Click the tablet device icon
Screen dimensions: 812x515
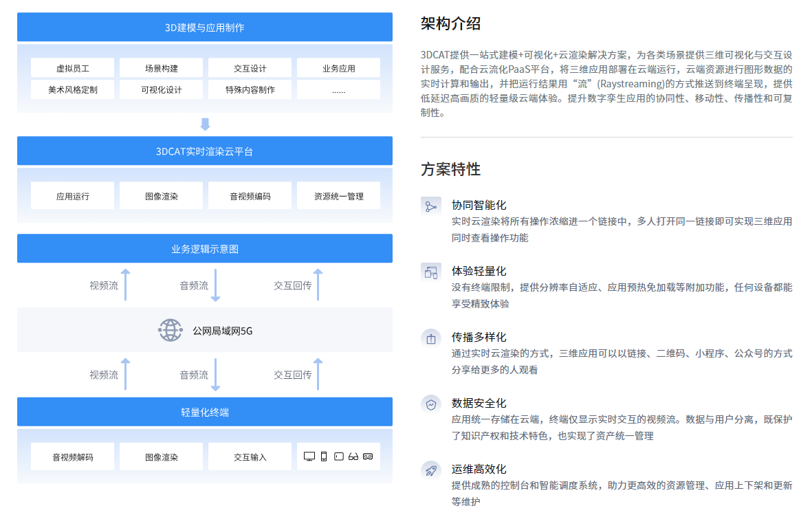pyautogui.click(x=339, y=457)
